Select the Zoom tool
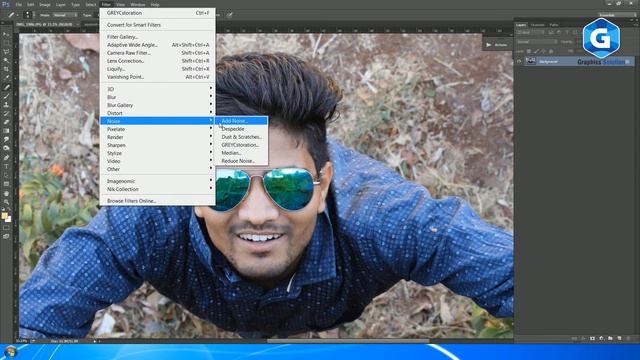This screenshot has width=640, height=360. pyautogui.click(x=6, y=202)
